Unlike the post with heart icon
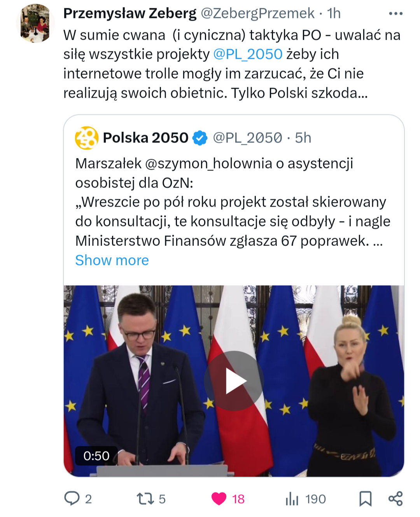The height and width of the screenshot is (517, 420). pyautogui.click(x=219, y=499)
